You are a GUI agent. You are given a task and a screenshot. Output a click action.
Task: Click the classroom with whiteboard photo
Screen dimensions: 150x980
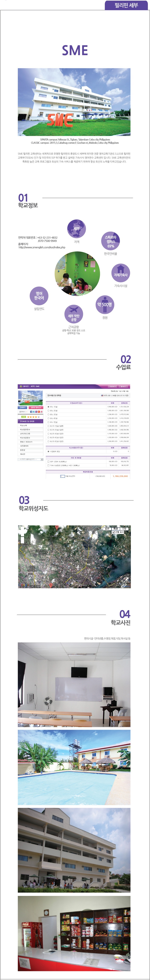pyautogui.click(x=74, y=685)
